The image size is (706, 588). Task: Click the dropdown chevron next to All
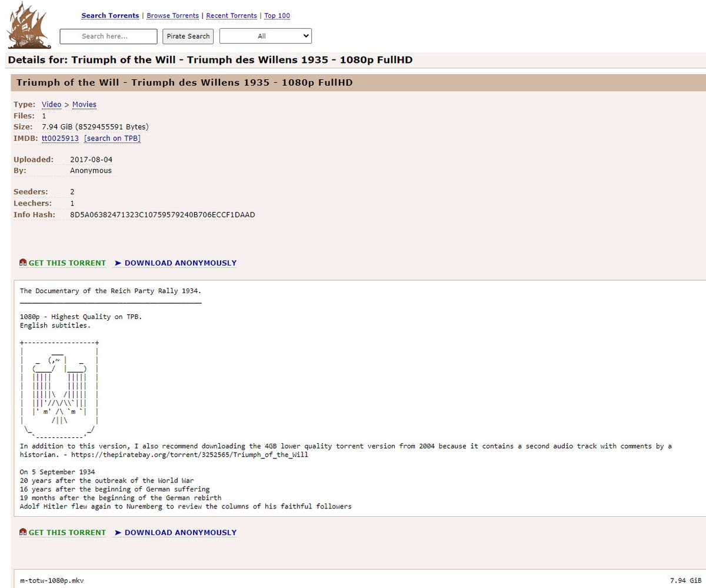tap(307, 35)
